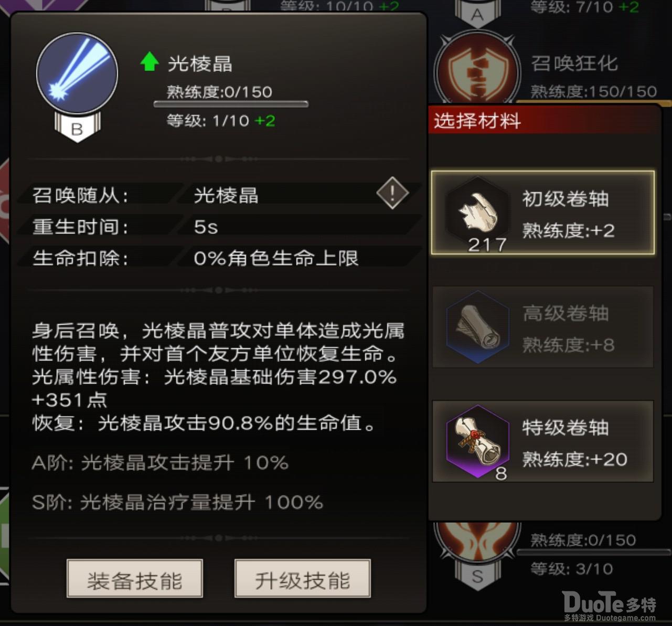Click the bottom skill 熟练度:0/150 bar
Viewport: 672px width, 626px height.
coord(594,552)
